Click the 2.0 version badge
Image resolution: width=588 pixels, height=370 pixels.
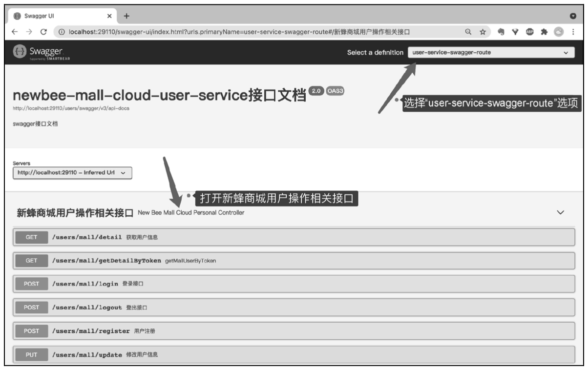point(316,91)
